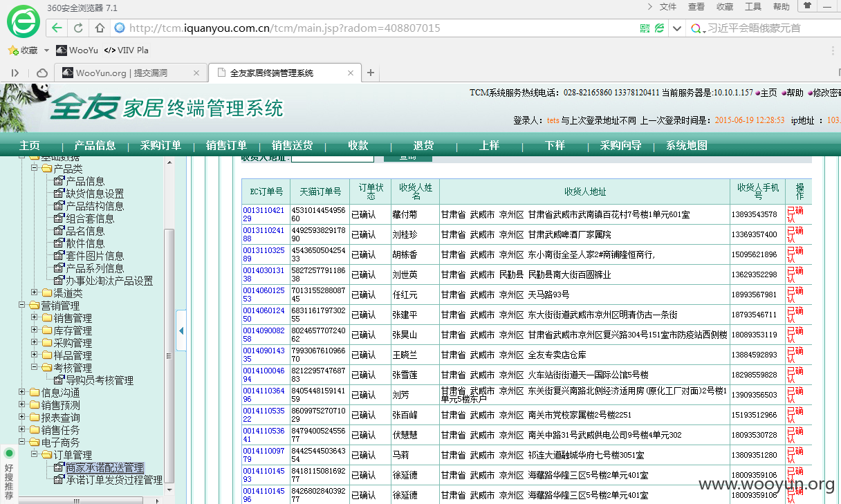Close the WooYun.org tab
This screenshot has width=841, height=504.
[196, 73]
